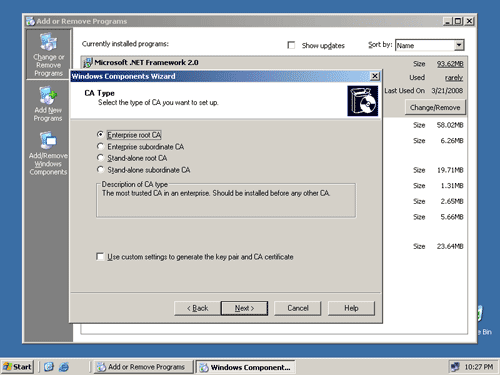Click the Back button in wizard
The height and width of the screenshot is (375, 500).
tap(197, 308)
